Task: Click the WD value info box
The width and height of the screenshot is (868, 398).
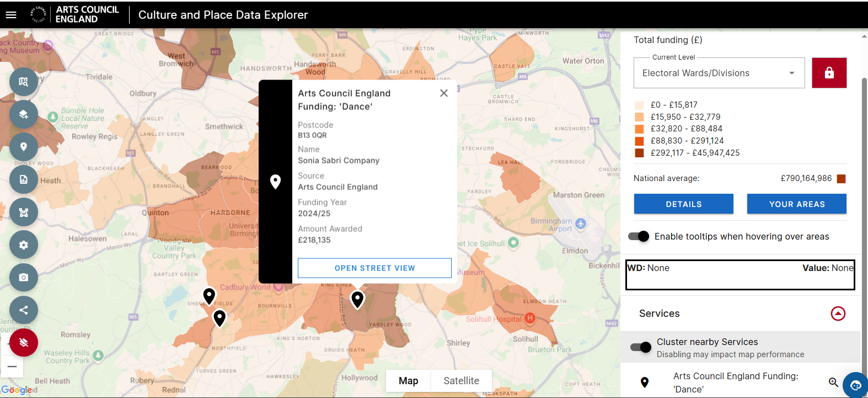Action: click(x=740, y=274)
